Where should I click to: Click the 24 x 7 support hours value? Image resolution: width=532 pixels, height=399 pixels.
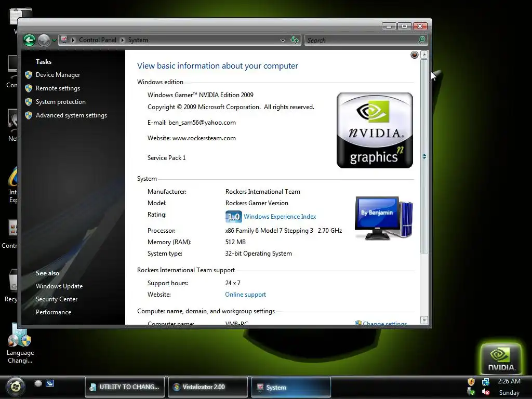click(x=233, y=283)
